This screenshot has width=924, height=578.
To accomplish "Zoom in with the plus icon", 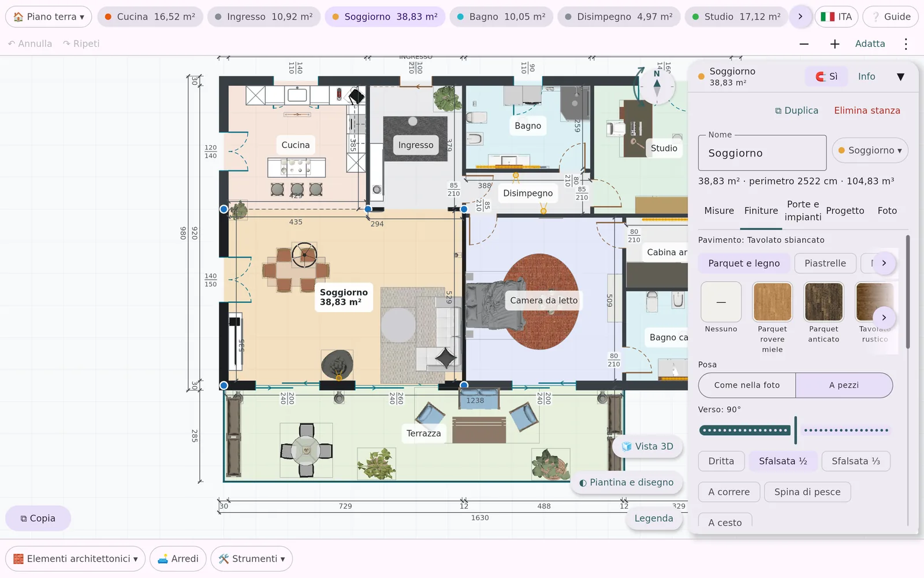I will [834, 44].
